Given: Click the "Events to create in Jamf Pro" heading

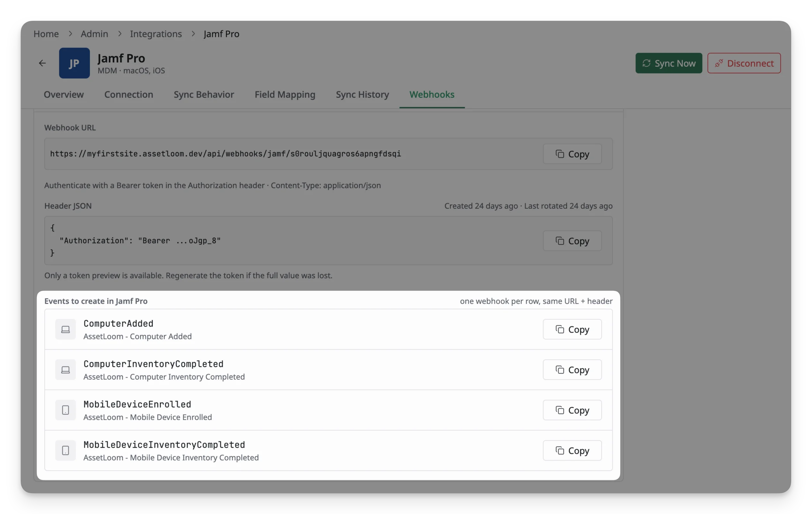Looking at the screenshot, I should coord(96,301).
